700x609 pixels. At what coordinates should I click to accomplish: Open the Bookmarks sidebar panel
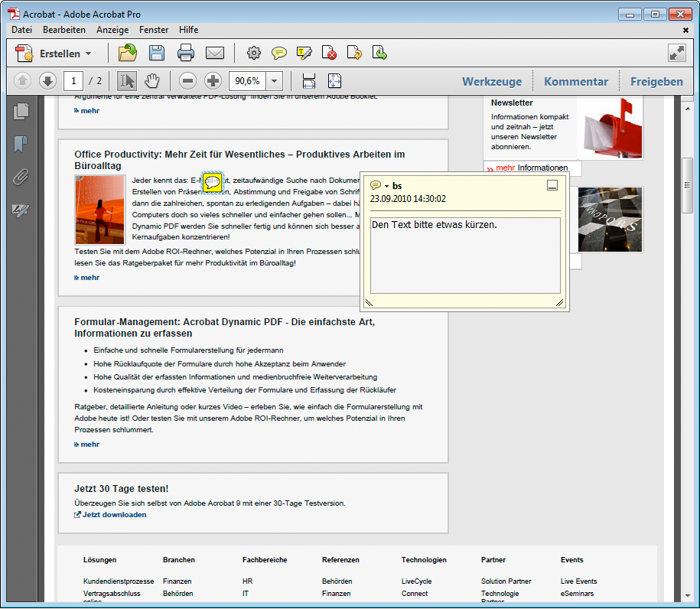click(x=21, y=142)
